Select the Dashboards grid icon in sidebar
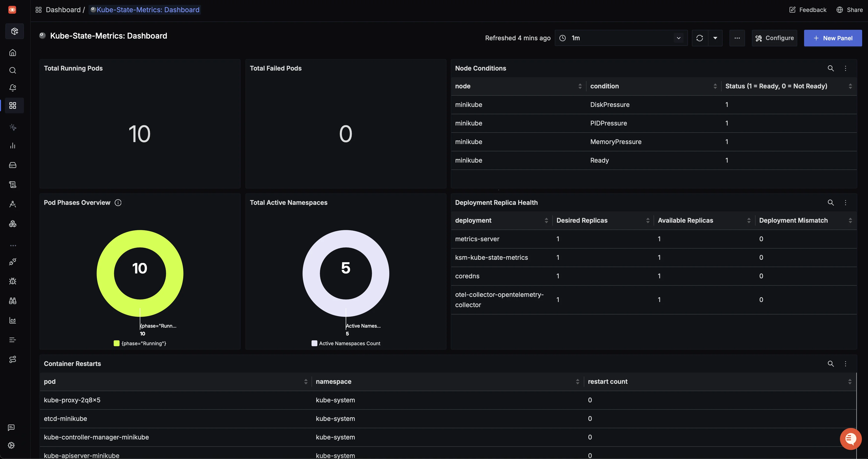The height and width of the screenshot is (459, 868). tap(13, 105)
